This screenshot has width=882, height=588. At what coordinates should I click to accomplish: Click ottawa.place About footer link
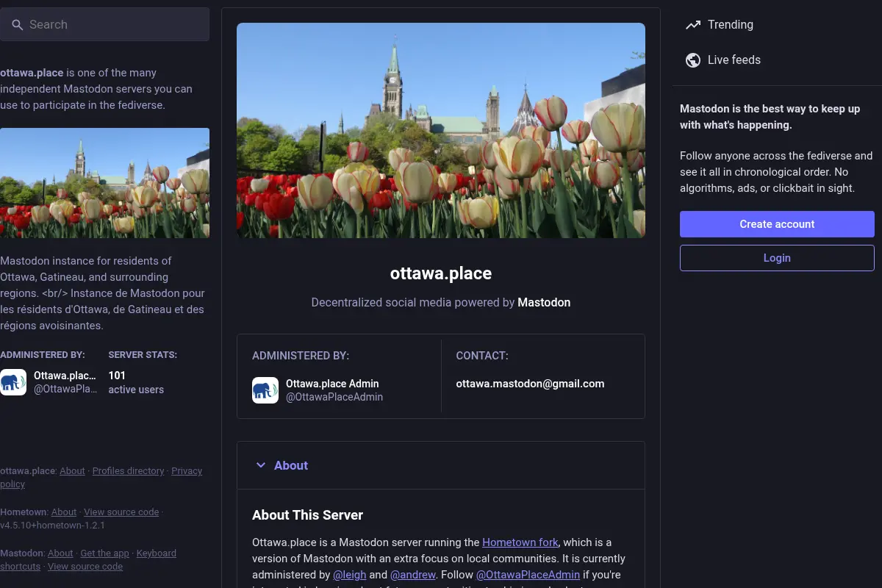click(72, 471)
